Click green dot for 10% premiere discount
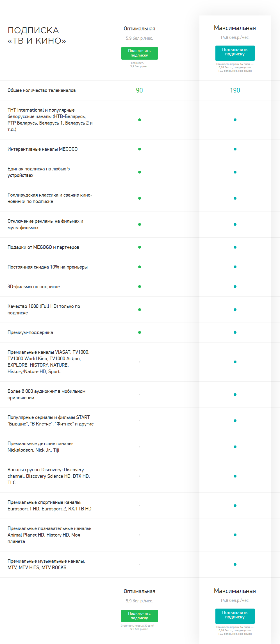 [140, 267]
